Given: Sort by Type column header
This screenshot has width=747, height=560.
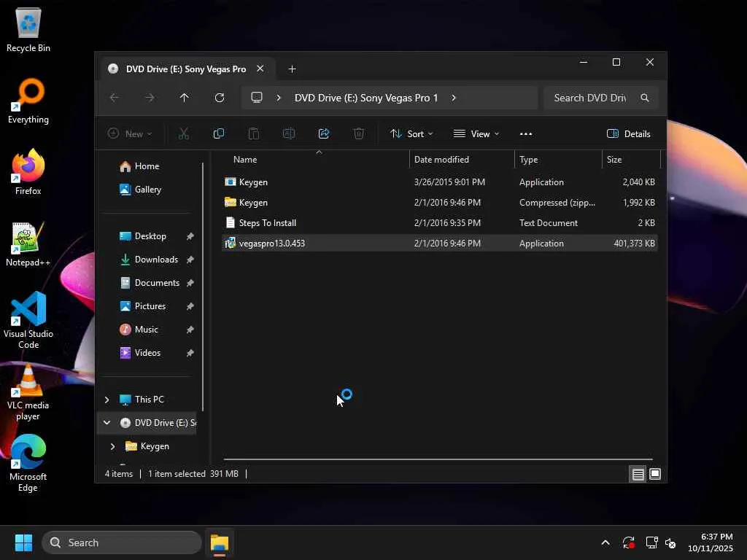Looking at the screenshot, I should (558, 160).
